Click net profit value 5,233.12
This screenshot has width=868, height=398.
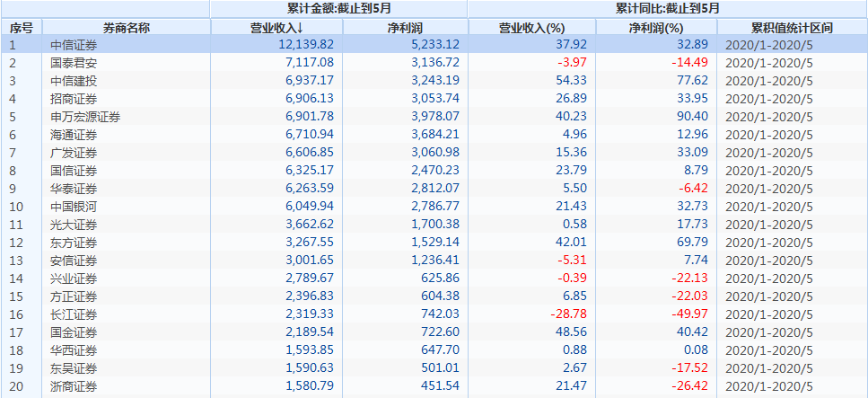[x=434, y=44]
